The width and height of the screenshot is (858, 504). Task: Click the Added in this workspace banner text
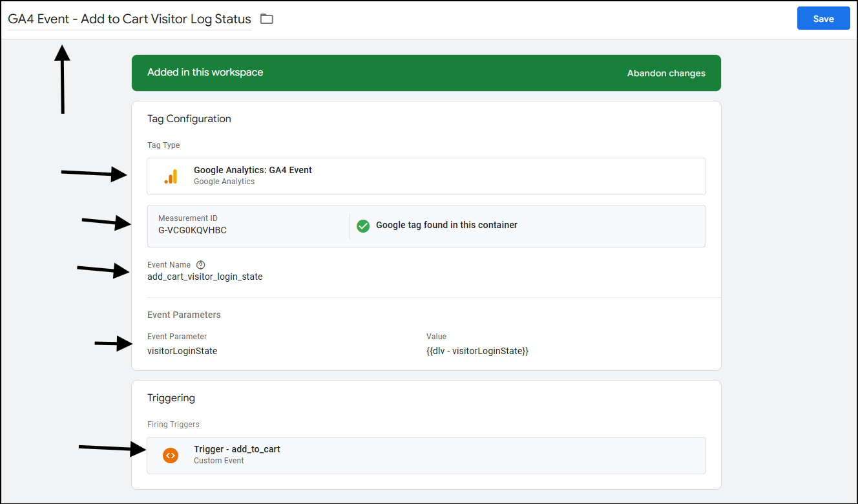click(205, 72)
